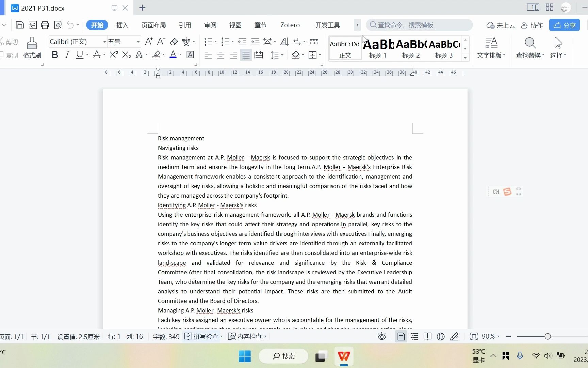The width and height of the screenshot is (588, 368).
Task: Switch to the 插入 tab
Action: tap(122, 25)
